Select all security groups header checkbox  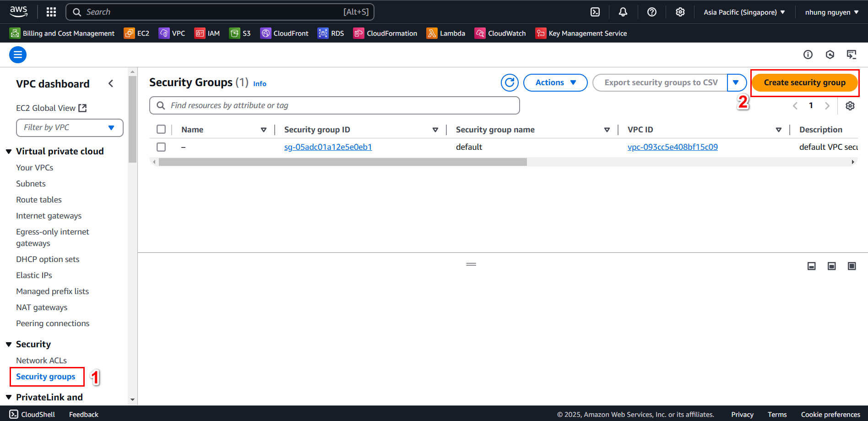(x=161, y=129)
